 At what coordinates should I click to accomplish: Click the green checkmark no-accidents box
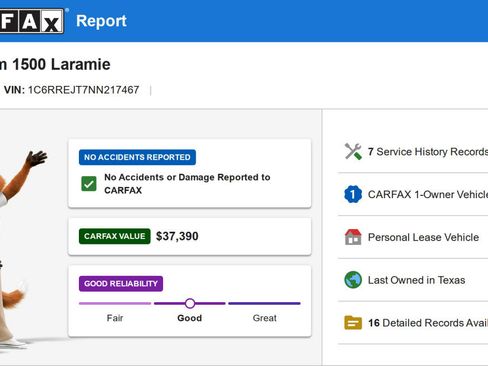[x=89, y=184]
